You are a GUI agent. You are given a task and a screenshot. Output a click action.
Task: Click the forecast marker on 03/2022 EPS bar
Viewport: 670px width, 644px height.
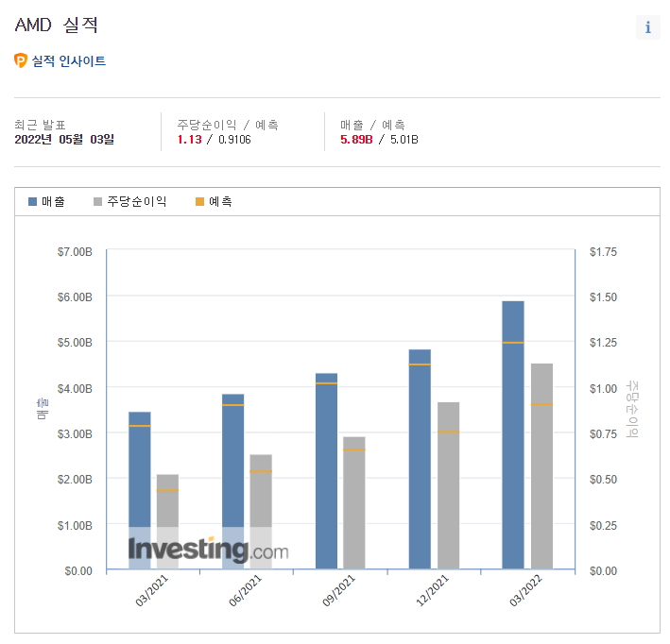coord(541,404)
